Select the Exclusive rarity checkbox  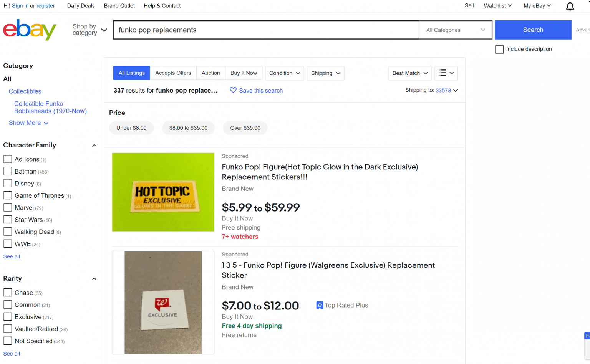[8, 316]
